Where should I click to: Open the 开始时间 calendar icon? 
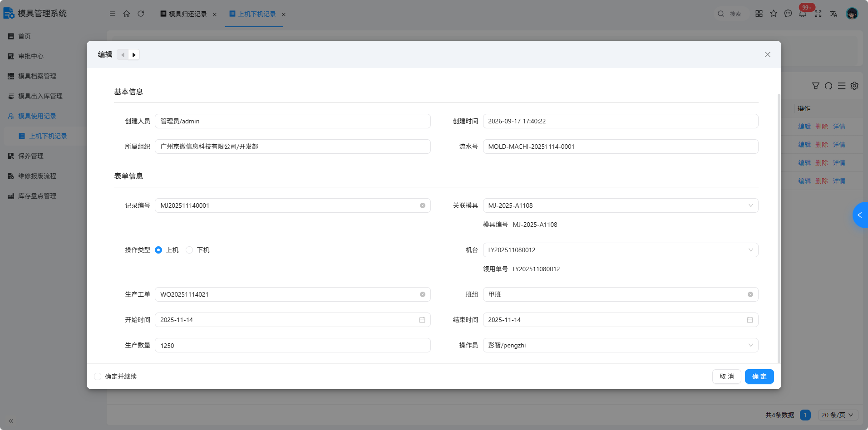(x=422, y=320)
